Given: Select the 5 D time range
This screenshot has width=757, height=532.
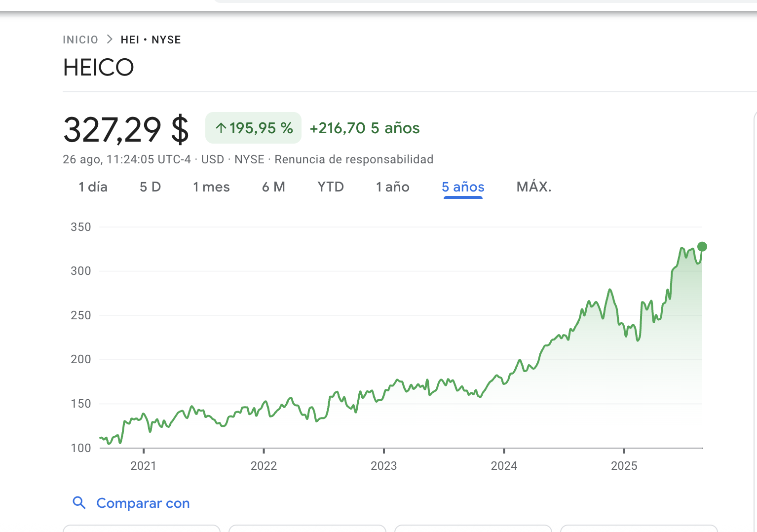Looking at the screenshot, I should (x=150, y=187).
